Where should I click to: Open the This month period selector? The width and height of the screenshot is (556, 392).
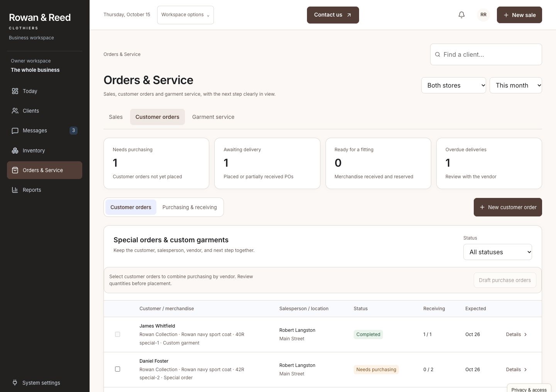point(516,85)
